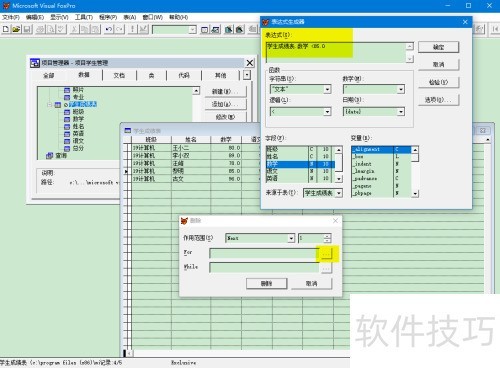Click the Undo arrow toolbar icon
500x368 pixels.
click(x=108, y=29)
